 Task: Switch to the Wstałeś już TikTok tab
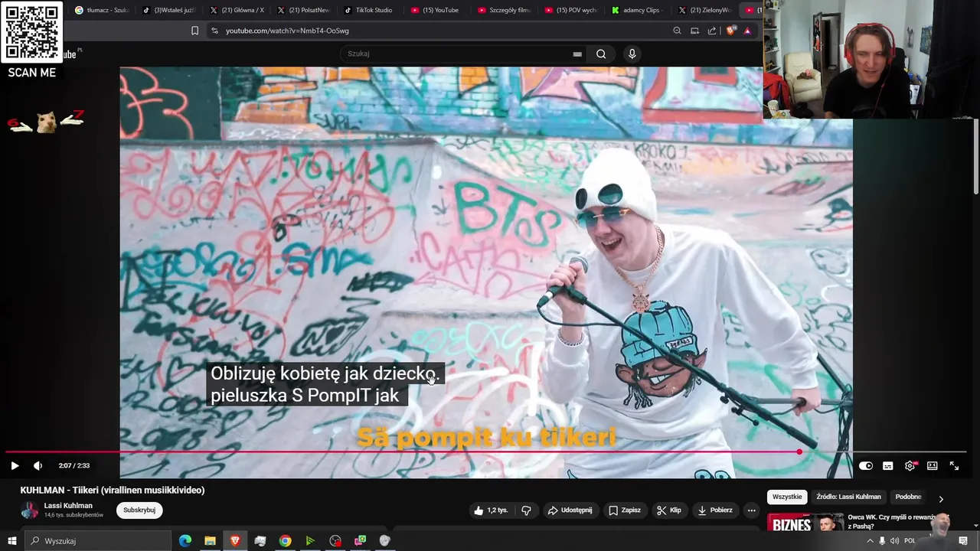coord(168,10)
